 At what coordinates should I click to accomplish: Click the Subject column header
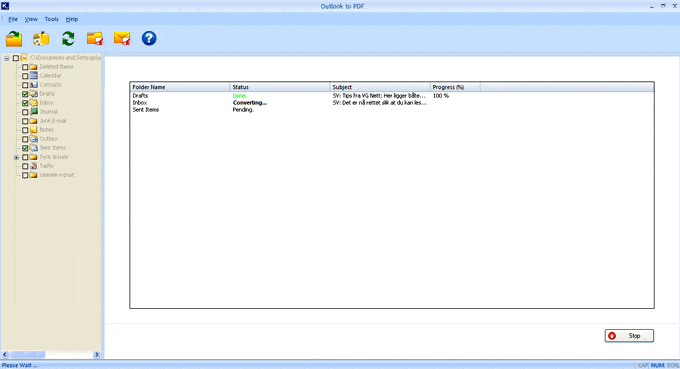380,87
